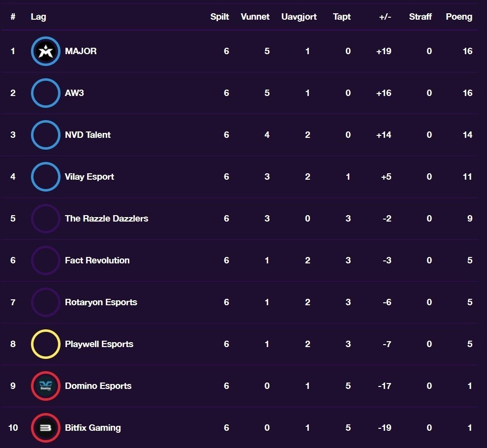
Task: Click the Bitfix Gaming team logo
Action: pos(46,428)
